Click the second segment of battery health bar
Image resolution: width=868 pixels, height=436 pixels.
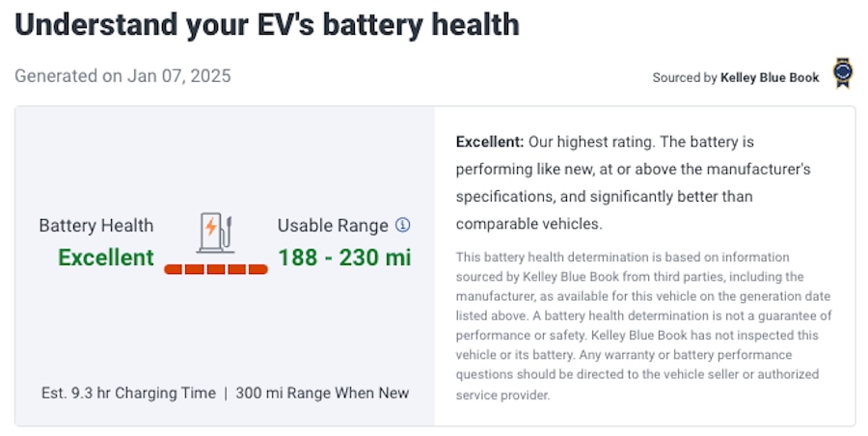tap(195, 269)
